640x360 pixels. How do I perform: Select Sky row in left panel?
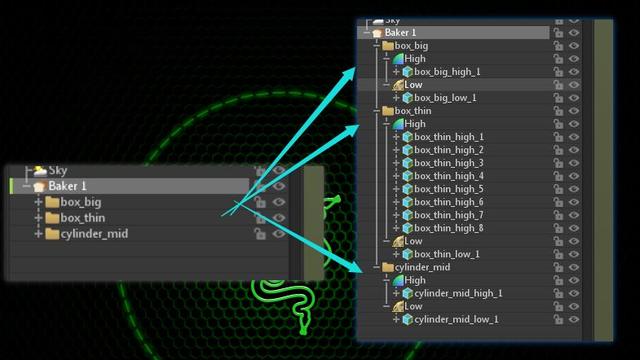(x=130, y=170)
